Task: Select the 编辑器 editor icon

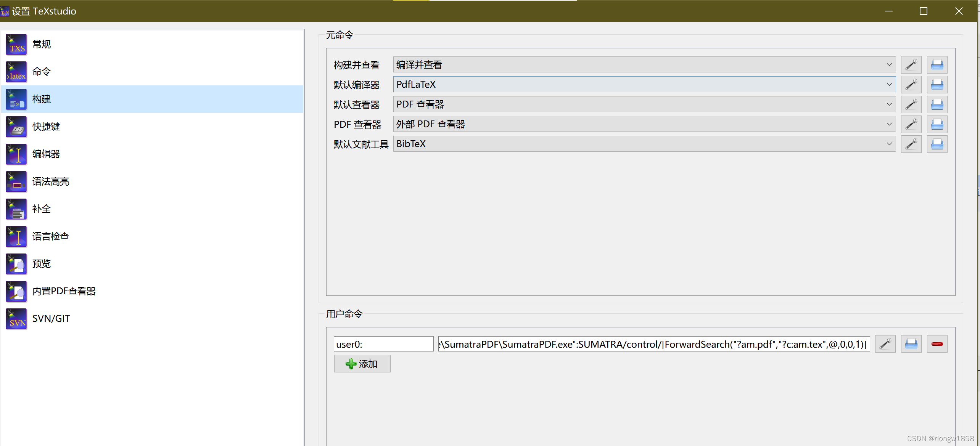Action: tap(16, 154)
